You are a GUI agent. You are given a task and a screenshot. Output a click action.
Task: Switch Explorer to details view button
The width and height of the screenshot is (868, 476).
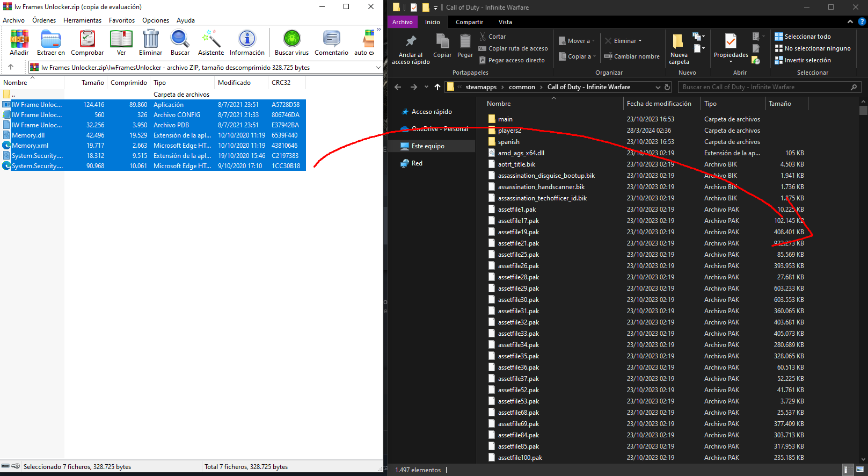846,470
